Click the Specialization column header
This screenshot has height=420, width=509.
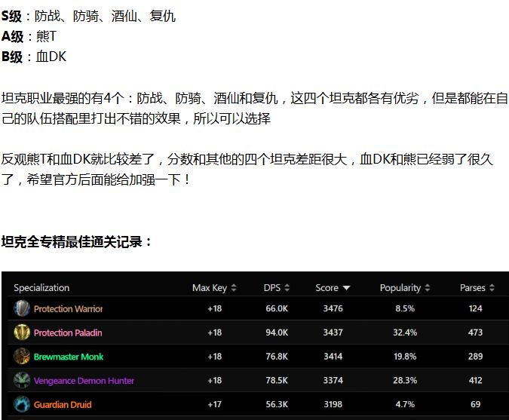click(x=41, y=288)
